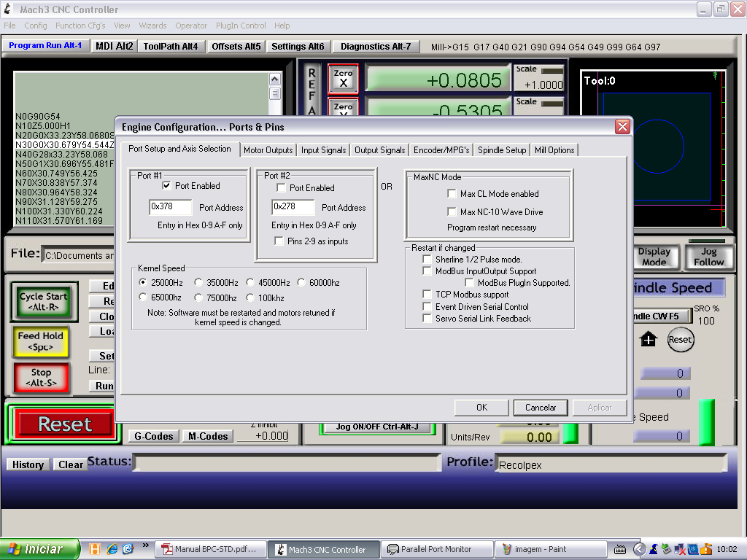The image size is (747, 560).
Task: Open the Diagnostics Alt-7 screen
Action: click(x=376, y=46)
